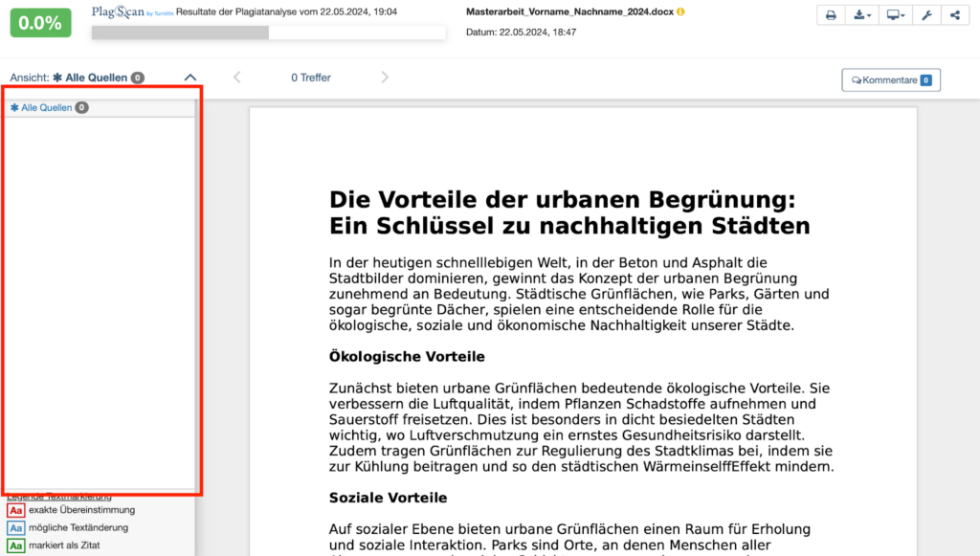The image size is (980, 556).
Task: Click the document title heading
Action: (x=569, y=212)
